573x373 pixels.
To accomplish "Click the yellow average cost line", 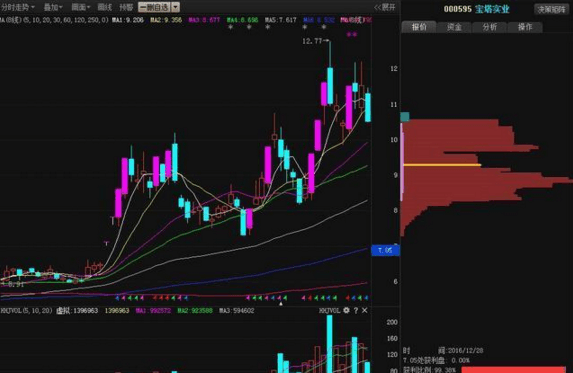I will coord(442,165).
